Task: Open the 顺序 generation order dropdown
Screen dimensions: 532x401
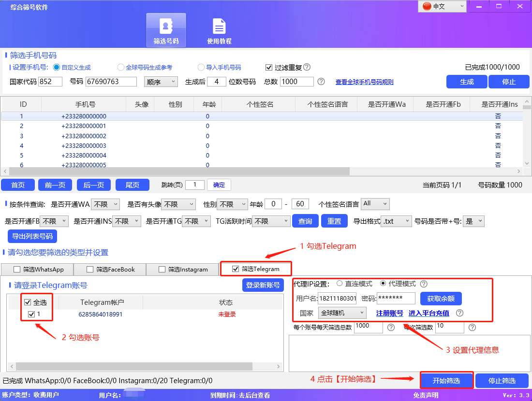Action: pos(161,81)
